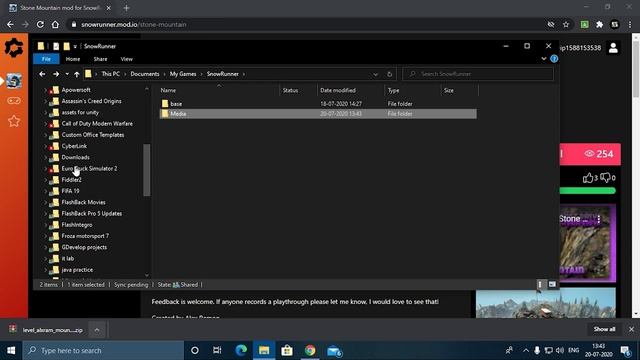Click the user profile avatar icon
The height and width of the screenshot is (360, 640).
pos(613,48)
